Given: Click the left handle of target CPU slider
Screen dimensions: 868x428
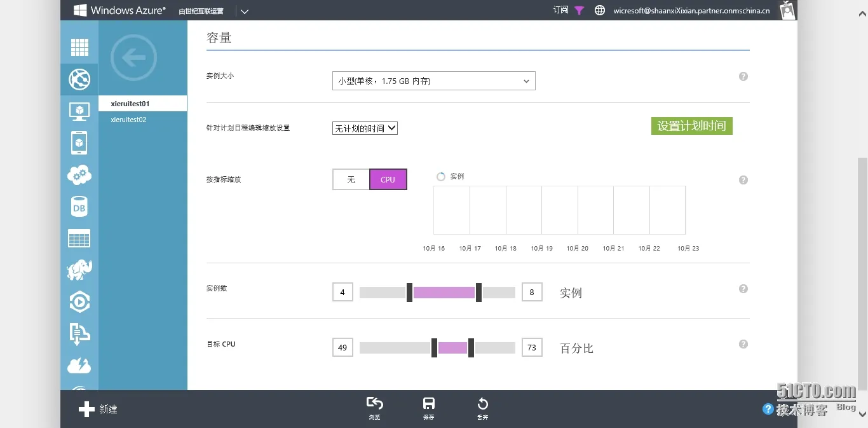Looking at the screenshot, I should coord(434,348).
